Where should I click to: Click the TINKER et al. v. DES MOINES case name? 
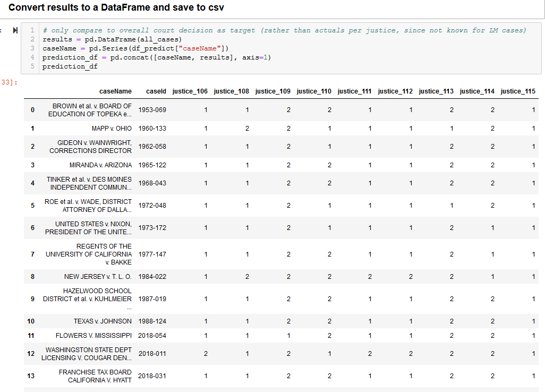point(89,183)
